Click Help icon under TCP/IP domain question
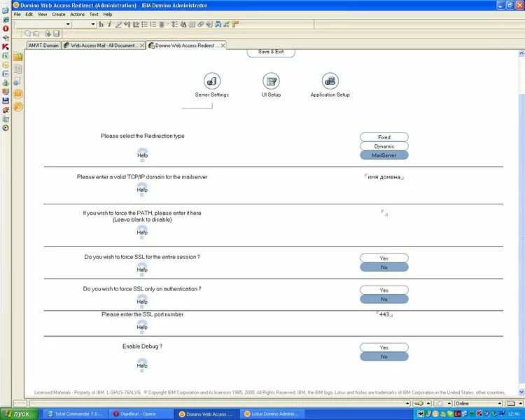525x420 pixels. pyautogui.click(x=142, y=189)
